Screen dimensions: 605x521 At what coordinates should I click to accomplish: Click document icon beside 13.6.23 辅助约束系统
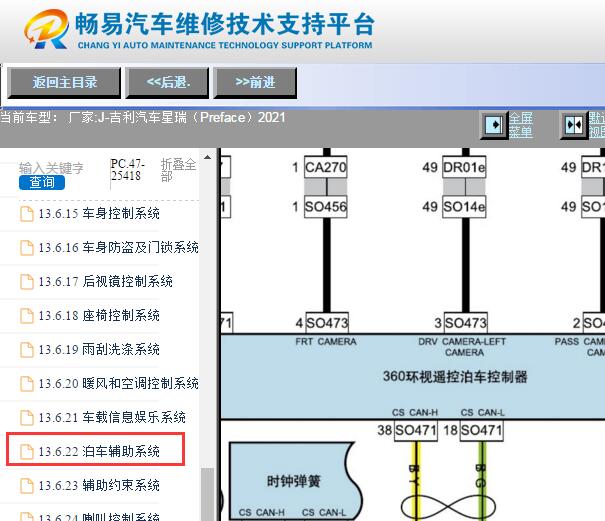click(27, 485)
